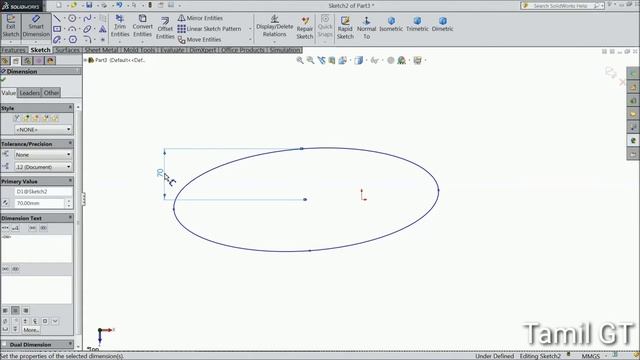The width and height of the screenshot is (640, 360).
Task: Switch to the Leaders tab
Action: [x=30, y=93]
